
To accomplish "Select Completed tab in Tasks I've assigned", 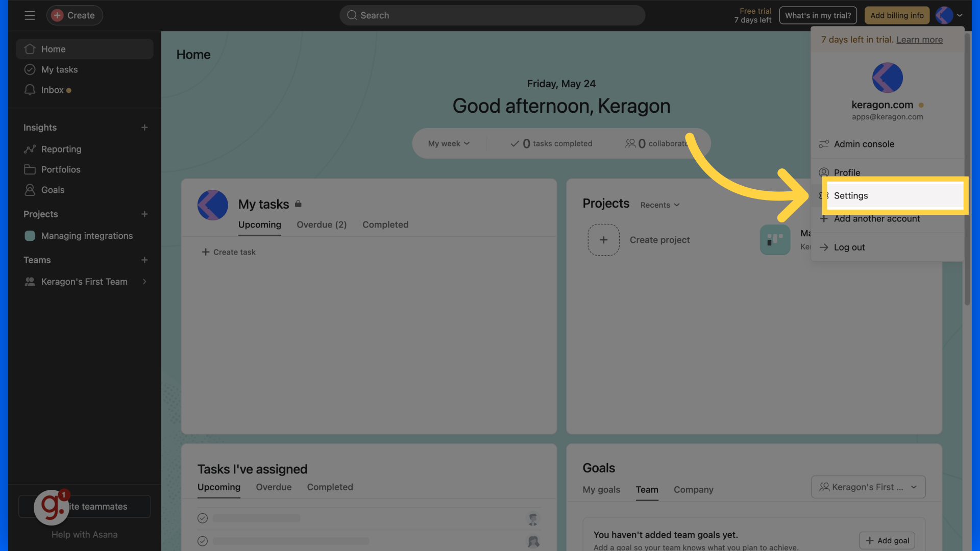I will (x=330, y=487).
